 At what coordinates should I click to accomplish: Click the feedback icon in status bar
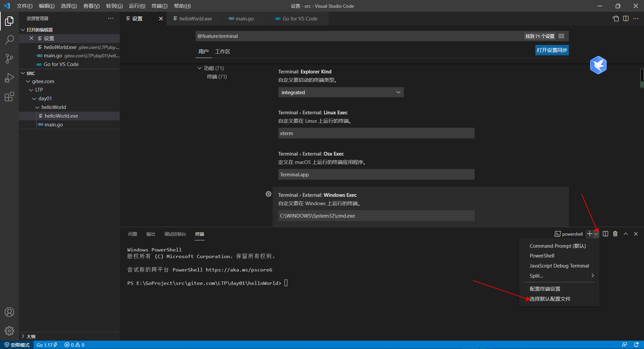point(624,345)
